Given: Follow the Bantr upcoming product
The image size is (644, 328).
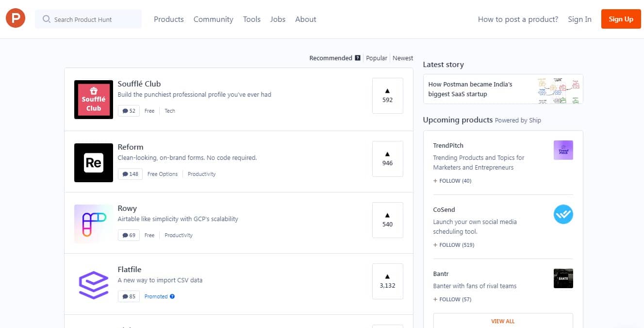Looking at the screenshot, I should [452, 299].
